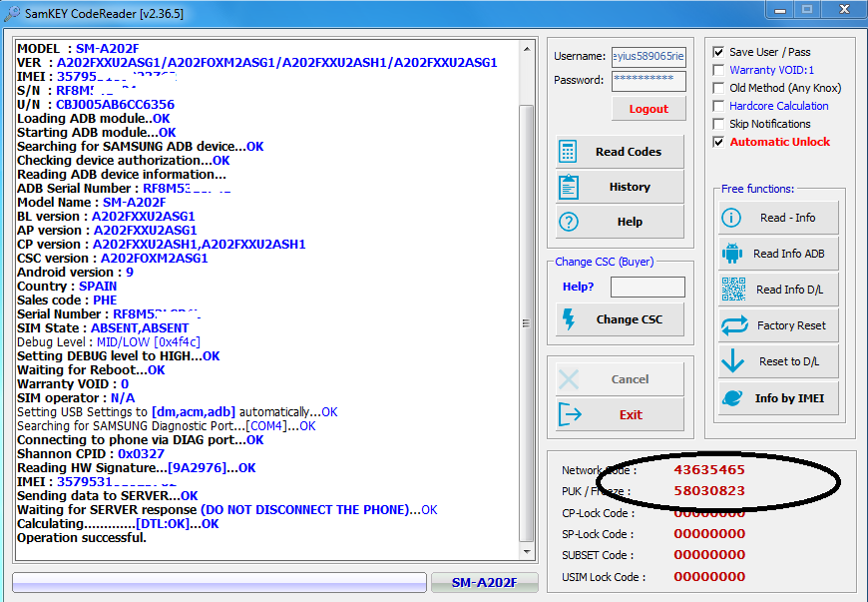The image size is (868, 602).
Task: Select the Network Code value 43635465
Action: [709, 469]
